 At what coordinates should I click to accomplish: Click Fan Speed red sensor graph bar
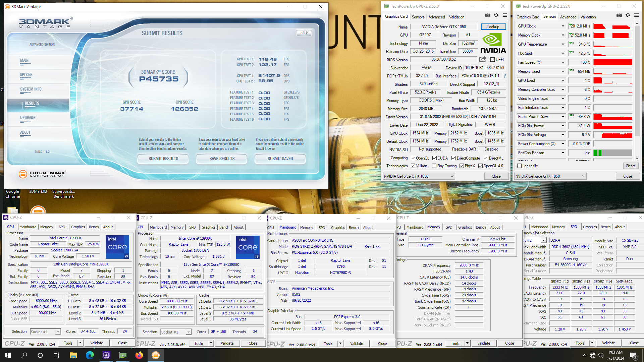(613, 62)
